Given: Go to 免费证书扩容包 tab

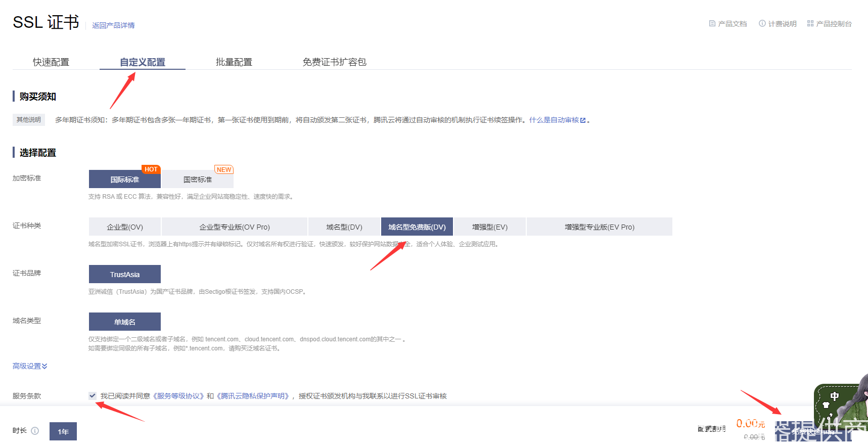Looking at the screenshot, I should point(335,62).
